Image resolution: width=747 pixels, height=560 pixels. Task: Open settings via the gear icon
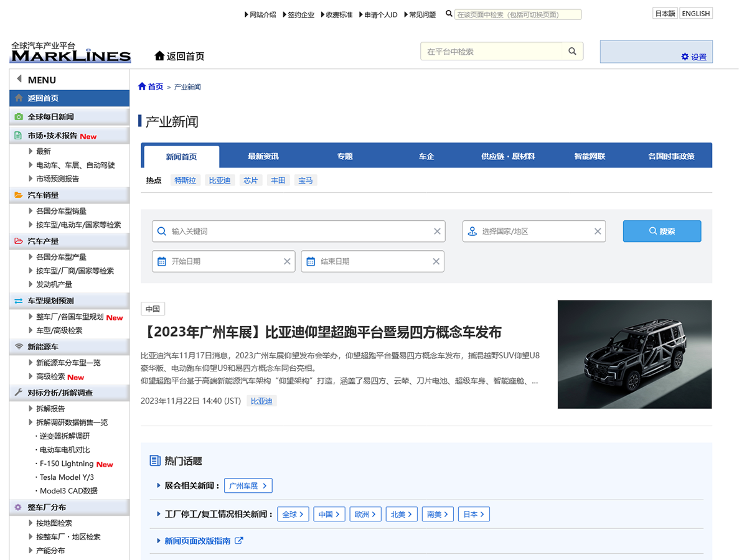pos(685,57)
